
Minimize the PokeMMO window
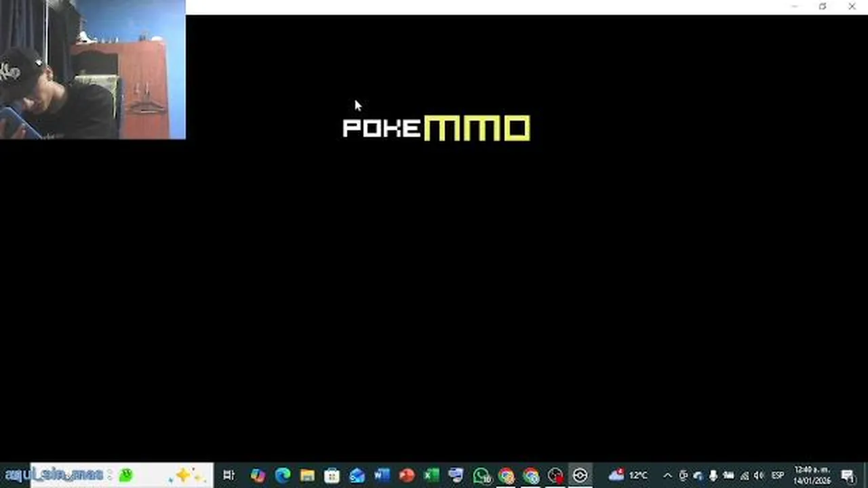click(794, 6)
